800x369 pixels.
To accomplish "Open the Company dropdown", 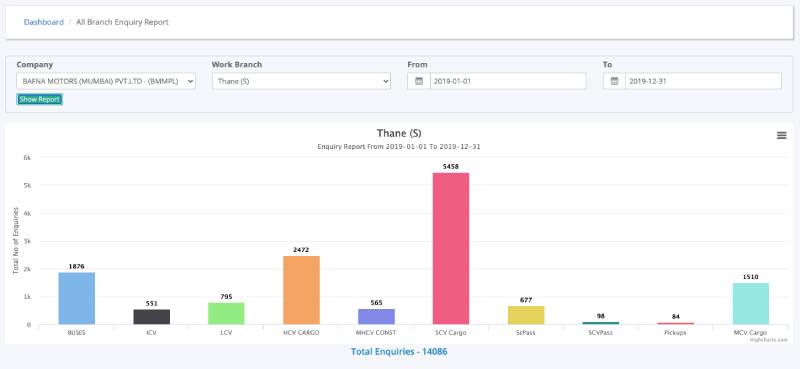I will tap(106, 81).
